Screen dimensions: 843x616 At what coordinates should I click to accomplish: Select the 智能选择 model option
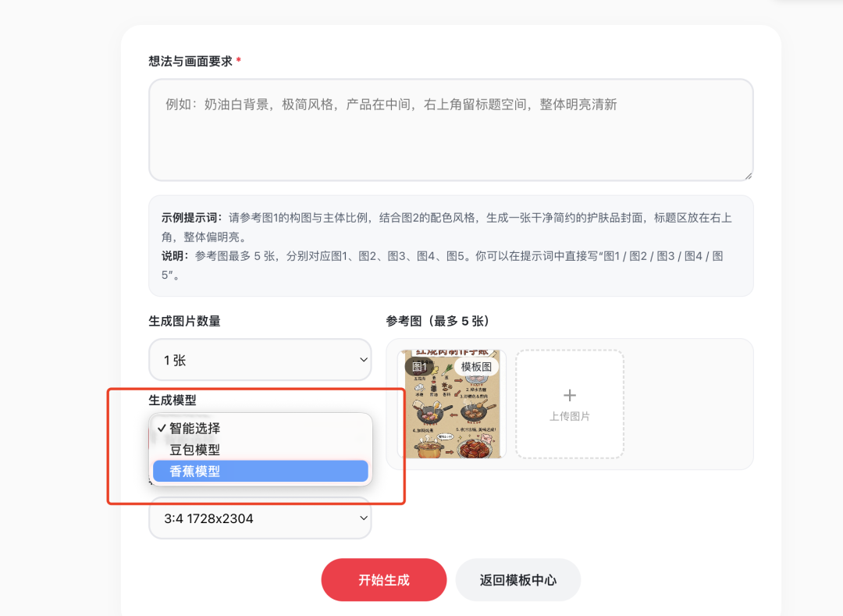[x=195, y=428]
